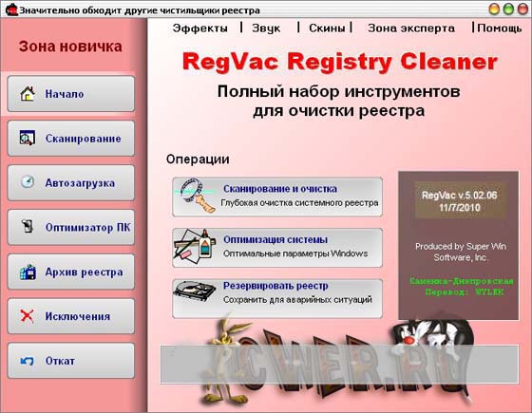
Task: Click the switch icon beside Оптимизатор ПК
Action: (28, 227)
